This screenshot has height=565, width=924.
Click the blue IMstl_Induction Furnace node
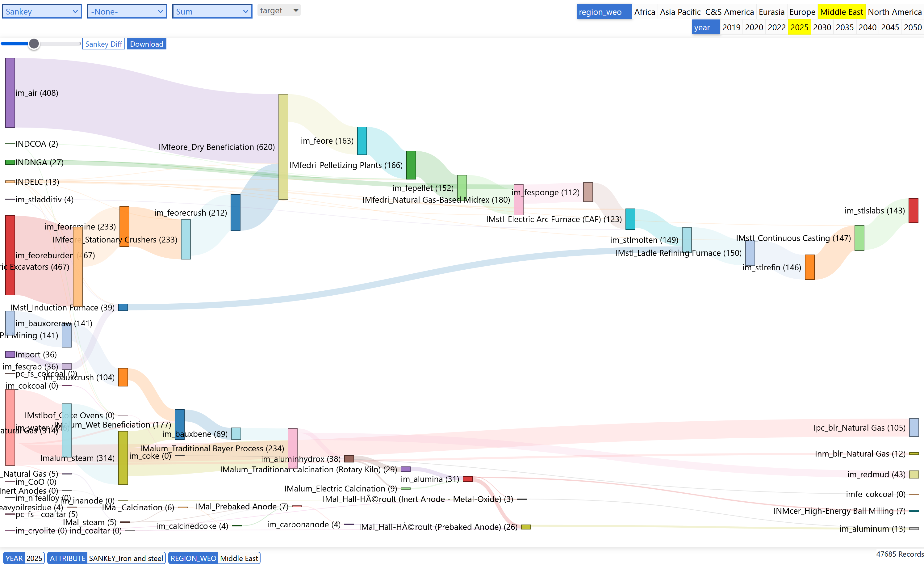(x=123, y=307)
